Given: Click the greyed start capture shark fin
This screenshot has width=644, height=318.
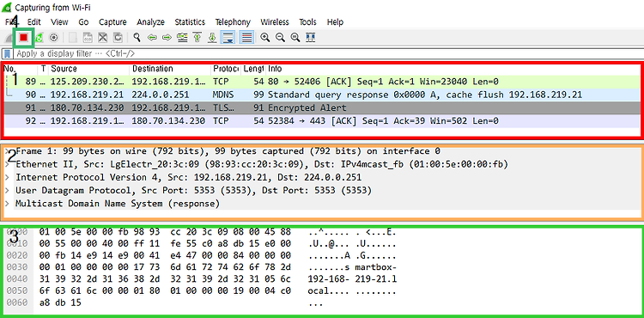Looking at the screenshot, I should 9,38.
